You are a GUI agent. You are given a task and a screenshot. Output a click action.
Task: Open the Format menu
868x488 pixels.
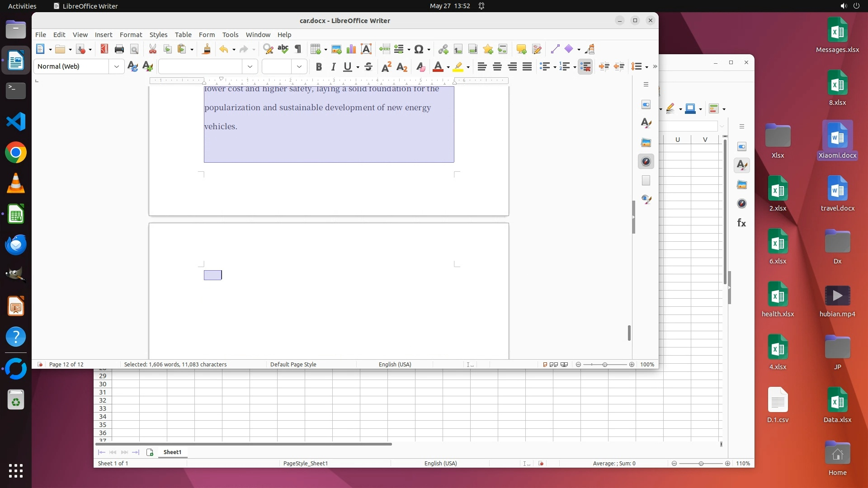pyautogui.click(x=131, y=35)
